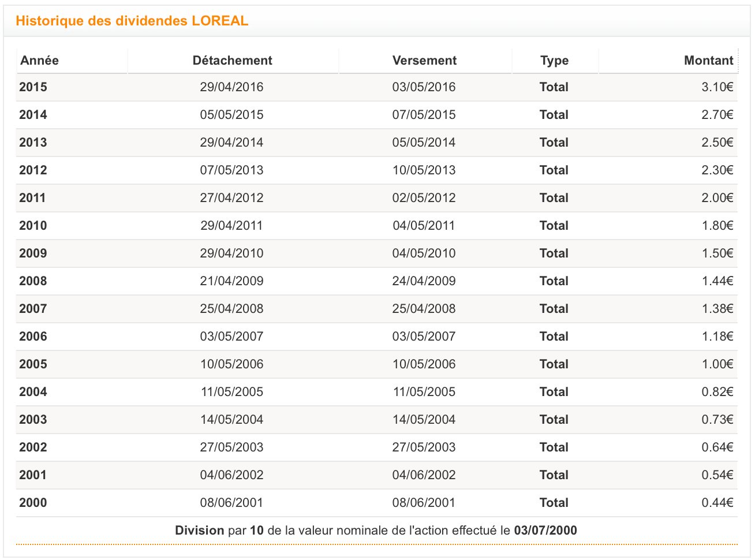This screenshot has height=560, width=755.
Task: Select the 2.30€ amount cell
Action: click(x=717, y=170)
